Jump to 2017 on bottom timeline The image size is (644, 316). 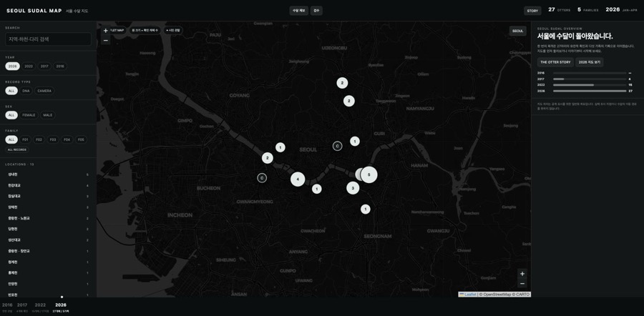click(x=22, y=307)
